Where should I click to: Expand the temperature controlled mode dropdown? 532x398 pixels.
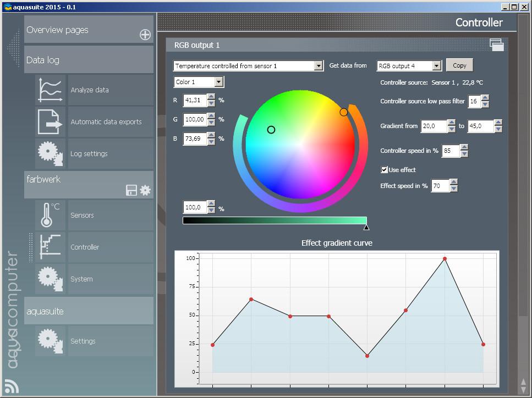318,66
